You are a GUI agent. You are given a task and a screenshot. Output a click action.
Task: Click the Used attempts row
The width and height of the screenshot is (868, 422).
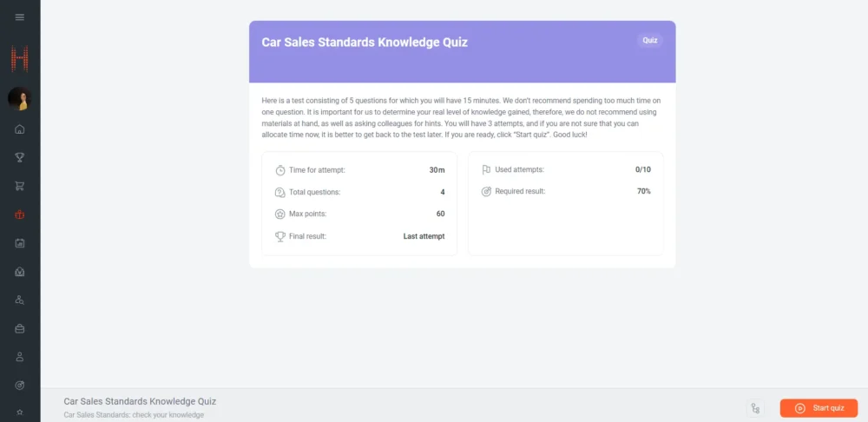(x=565, y=169)
